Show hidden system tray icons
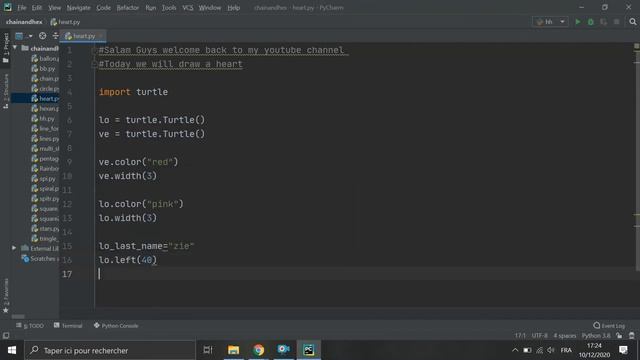Image resolution: width=640 pixels, height=360 pixels. click(515, 350)
